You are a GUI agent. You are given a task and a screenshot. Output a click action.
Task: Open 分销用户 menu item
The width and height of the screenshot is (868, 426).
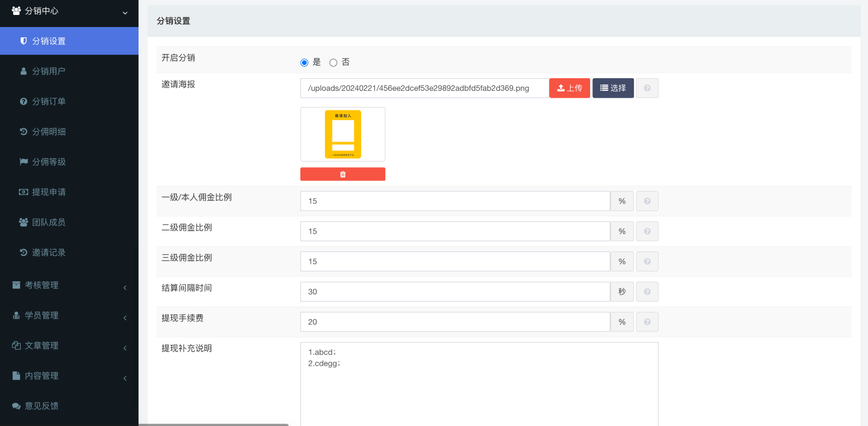click(x=49, y=71)
